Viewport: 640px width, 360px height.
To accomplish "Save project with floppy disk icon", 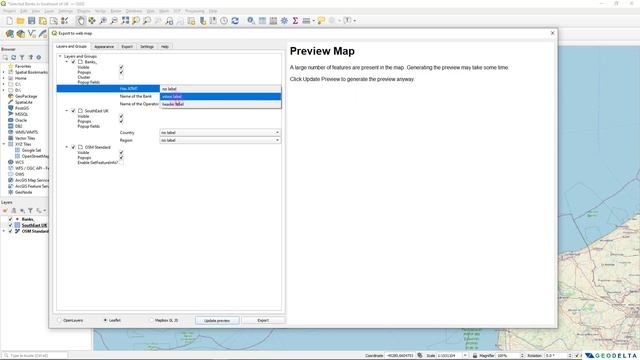I will 31,21.
